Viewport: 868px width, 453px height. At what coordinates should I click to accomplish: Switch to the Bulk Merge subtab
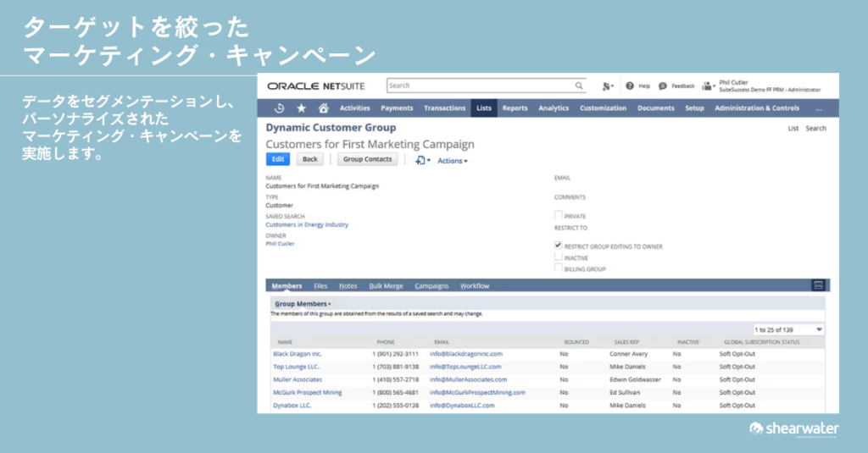coord(386,286)
